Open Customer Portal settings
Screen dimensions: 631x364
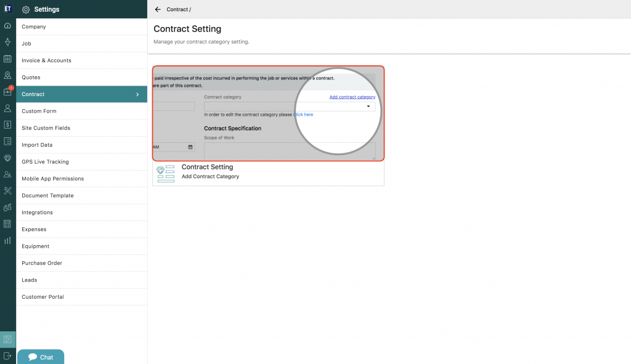(x=82, y=297)
